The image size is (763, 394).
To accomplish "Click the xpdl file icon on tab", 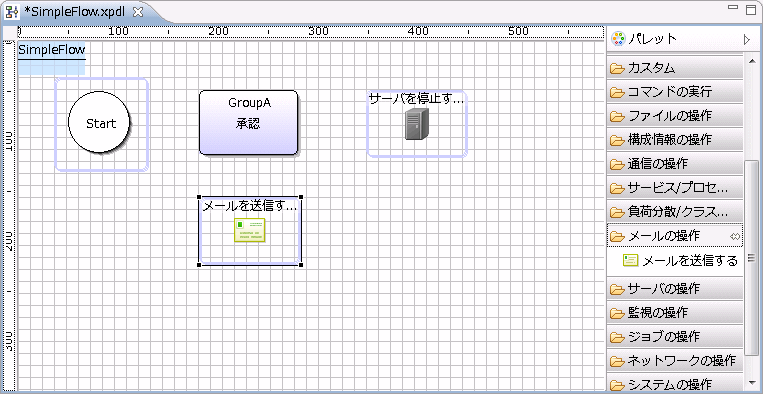I will (x=12, y=12).
